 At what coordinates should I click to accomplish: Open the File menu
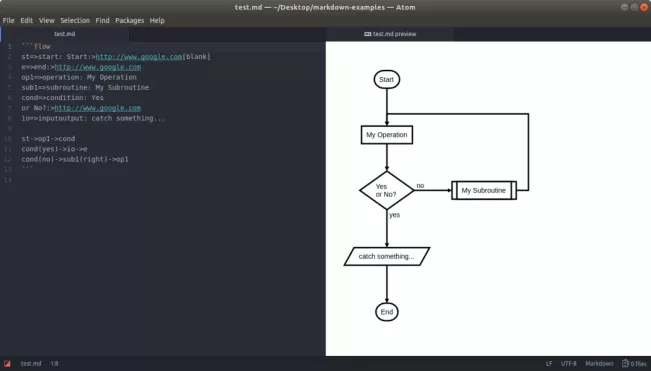pyautogui.click(x=8, y=20)
